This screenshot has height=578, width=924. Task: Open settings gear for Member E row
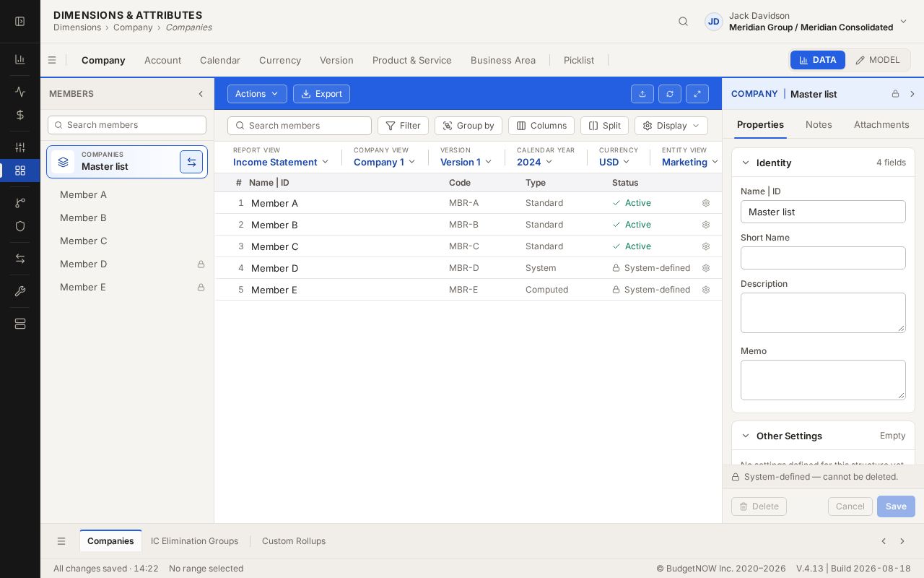click(706, 290)
